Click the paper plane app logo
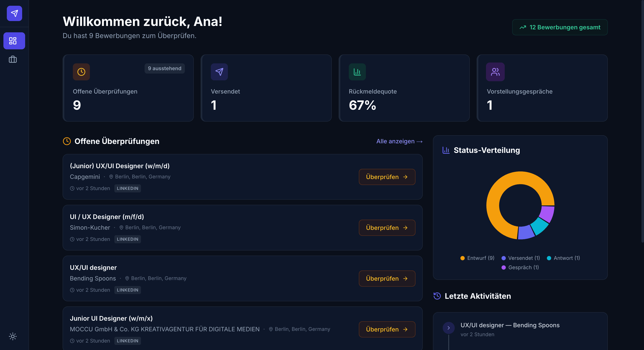The height and width of the screenshot is (350, 644). (14, 13)
